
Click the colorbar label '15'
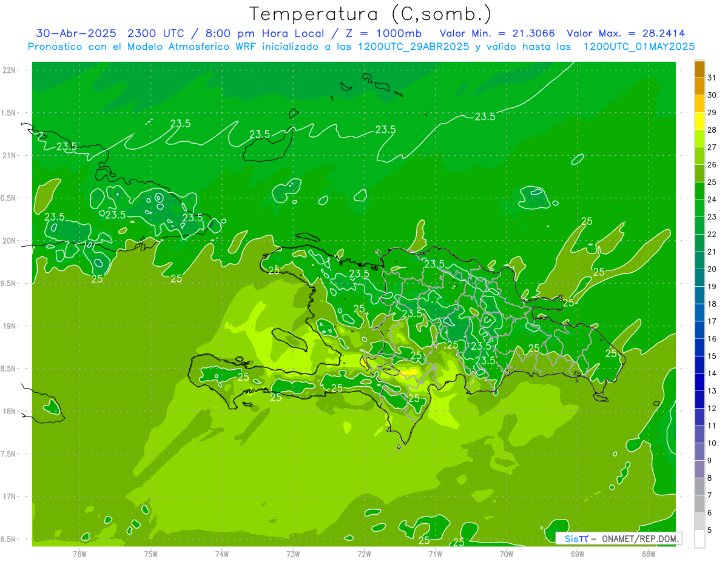(712, 356)
